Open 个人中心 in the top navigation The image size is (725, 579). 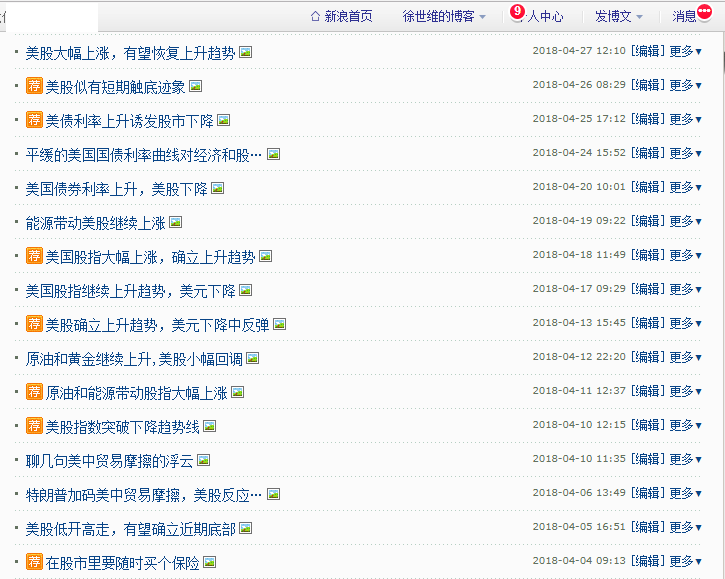click(545, 16)
